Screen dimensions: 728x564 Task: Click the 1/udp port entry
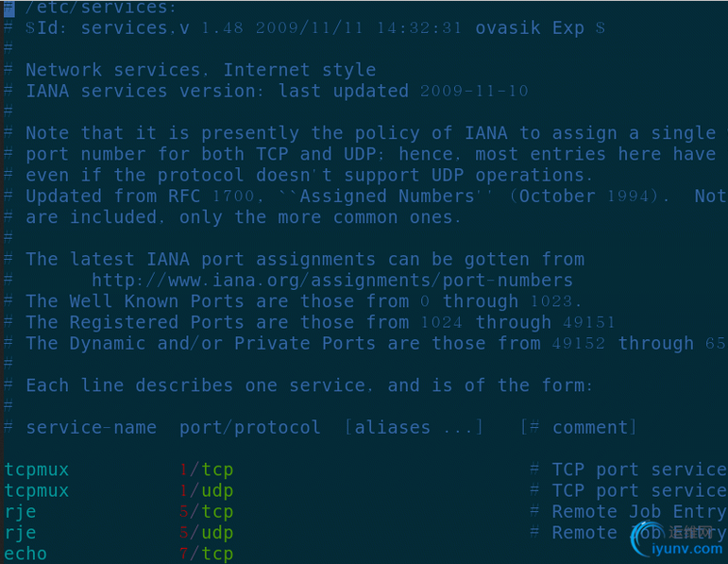206,490
